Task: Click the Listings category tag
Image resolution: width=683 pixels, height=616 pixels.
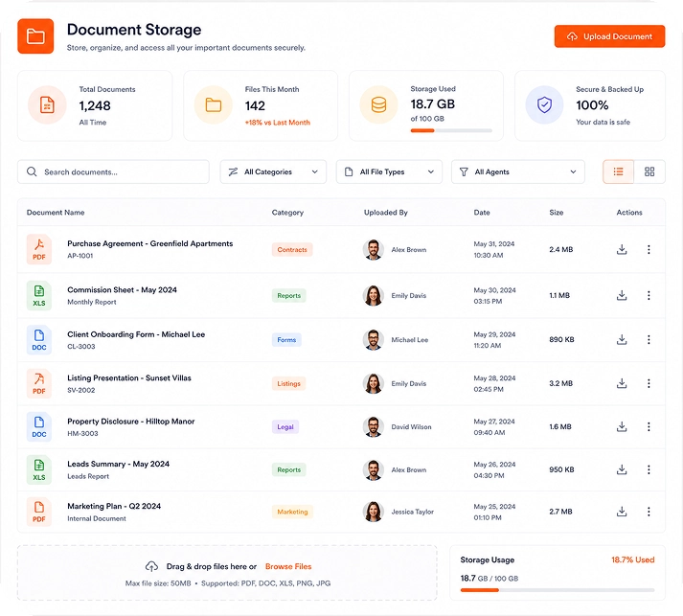Action: [x=288, y=384]
